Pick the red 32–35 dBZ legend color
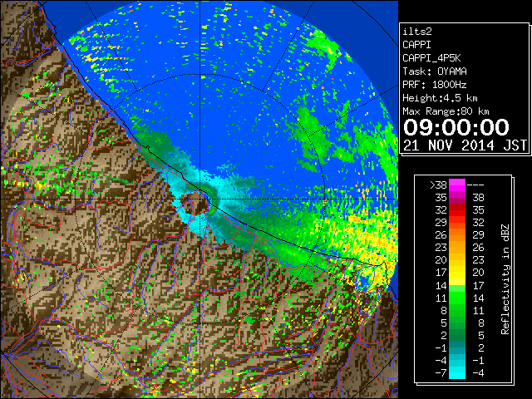This screenshot has width=532, height=399. coord(457,210)
